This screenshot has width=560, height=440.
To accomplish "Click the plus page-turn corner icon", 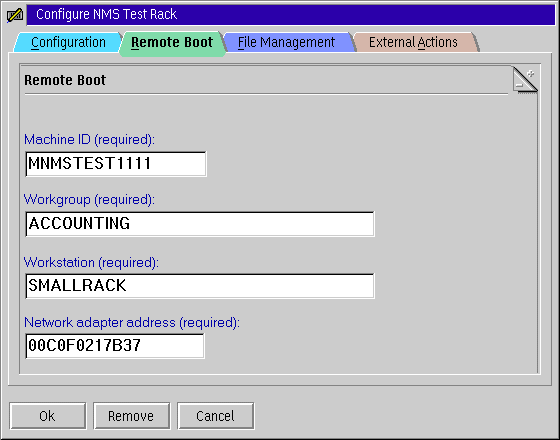I will pos(531,74).
